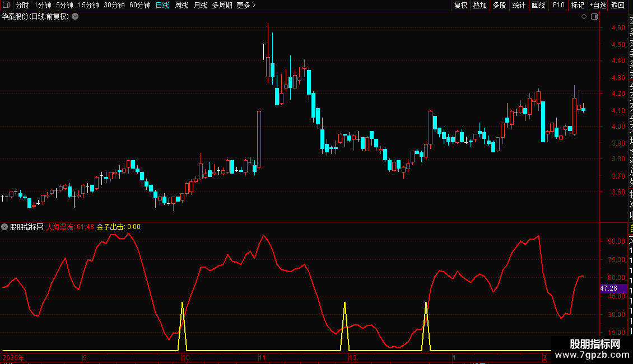
Task: Select the 60分钟 period tab
Action: tap(139, 5)
